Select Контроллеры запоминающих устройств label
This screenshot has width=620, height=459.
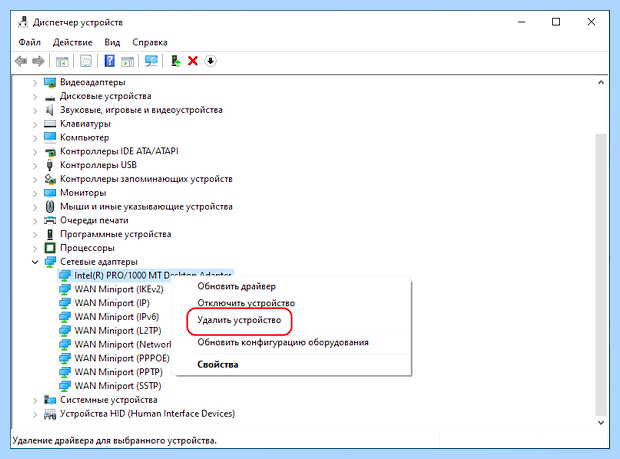[146, 179]
